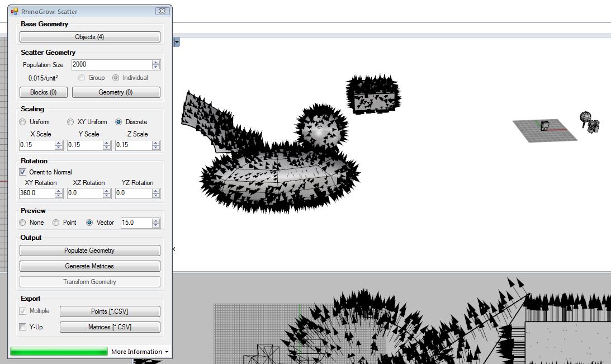The image size is (611, 364).
Task: Toggle the Multiple export checkbox
Action: click(x=22, y=311)
